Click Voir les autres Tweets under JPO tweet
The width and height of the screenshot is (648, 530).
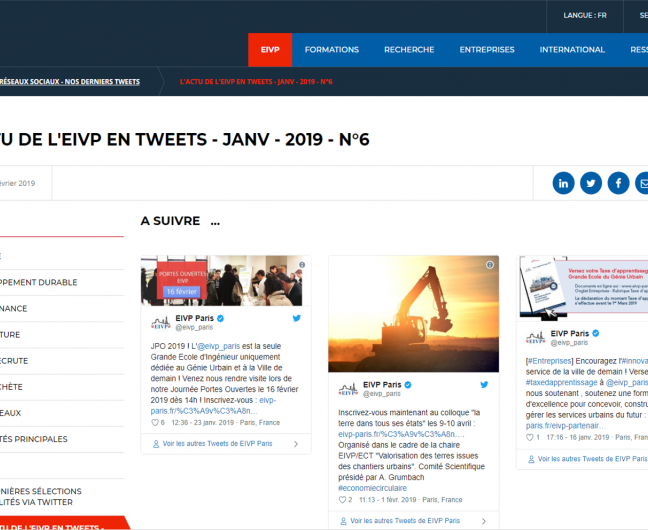217,444
